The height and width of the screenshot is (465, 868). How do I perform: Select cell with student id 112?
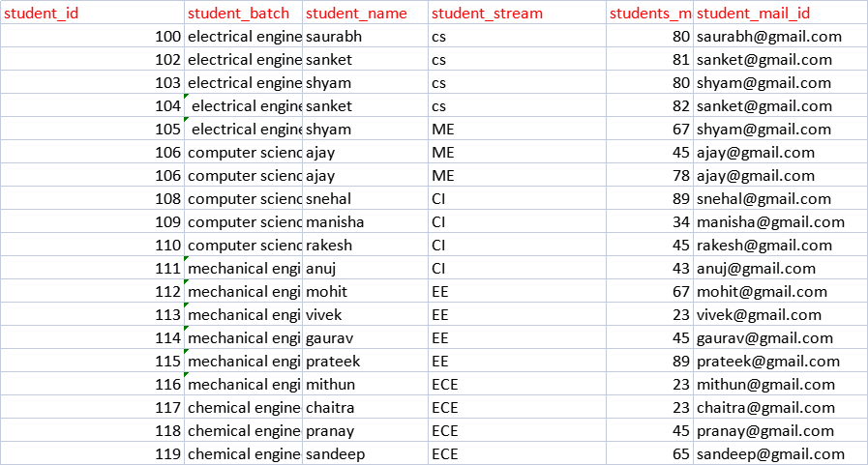[92, 291]
